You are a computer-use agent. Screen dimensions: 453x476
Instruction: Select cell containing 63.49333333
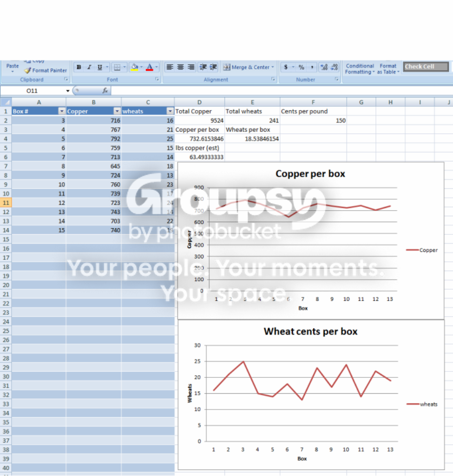pos(200,157)
